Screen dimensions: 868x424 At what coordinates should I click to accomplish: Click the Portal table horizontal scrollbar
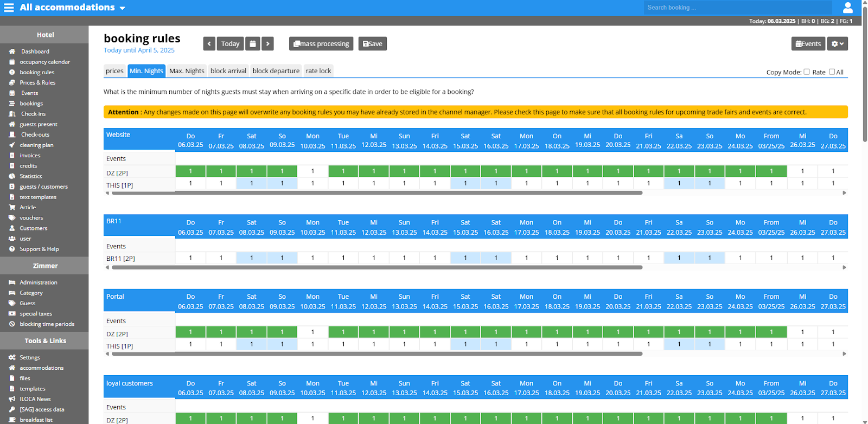click(377, 354)
